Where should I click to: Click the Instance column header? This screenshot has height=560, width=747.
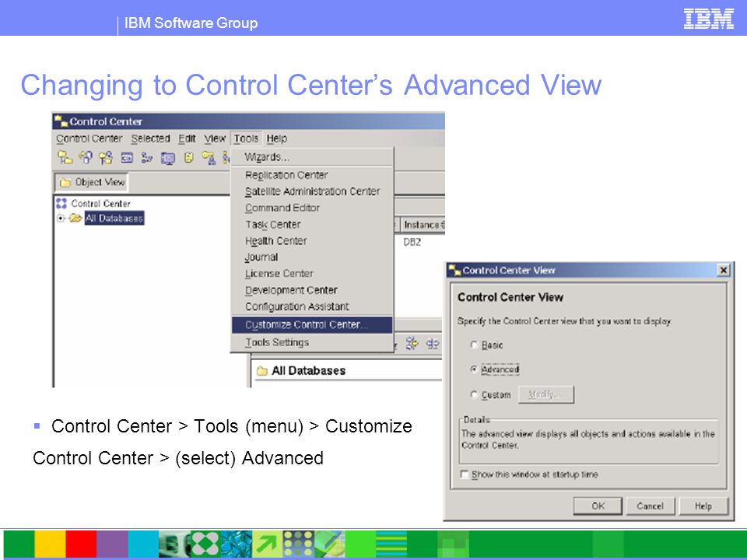(x=423, y=225)
